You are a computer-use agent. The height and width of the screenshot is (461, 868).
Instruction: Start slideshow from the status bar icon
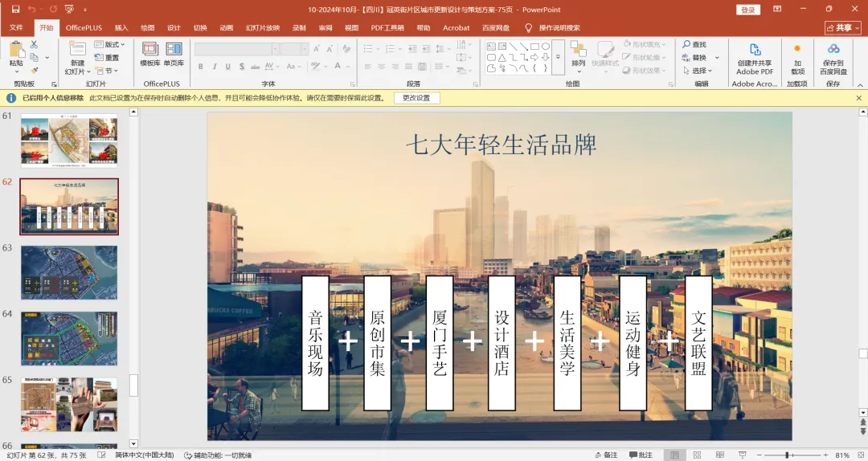tap(743, 455)
